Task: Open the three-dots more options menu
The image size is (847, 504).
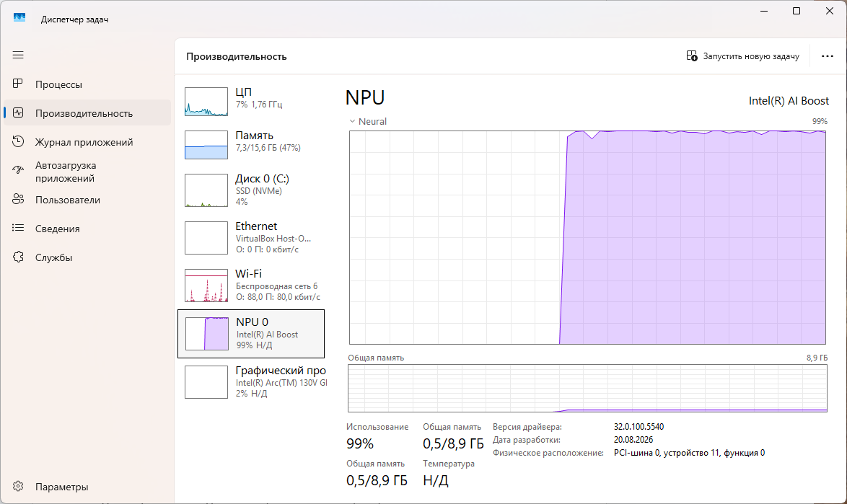Action: (x=827, y=56)
